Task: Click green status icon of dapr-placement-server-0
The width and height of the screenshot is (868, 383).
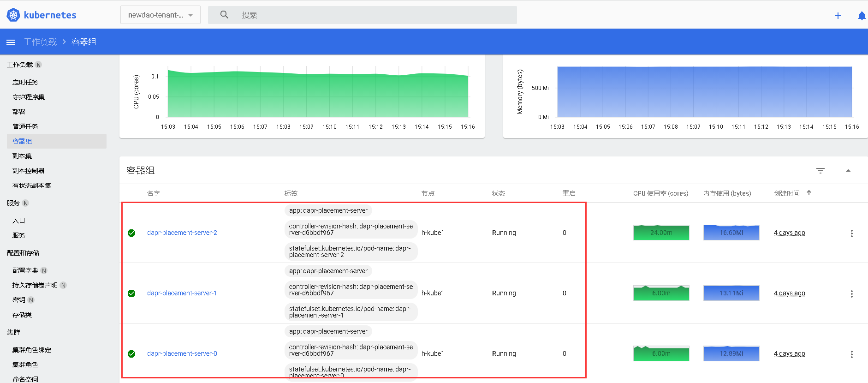Action: (131, 354)
